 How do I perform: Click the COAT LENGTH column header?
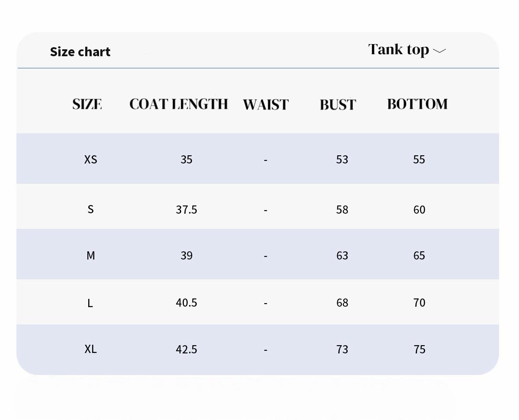pos(179,104)
